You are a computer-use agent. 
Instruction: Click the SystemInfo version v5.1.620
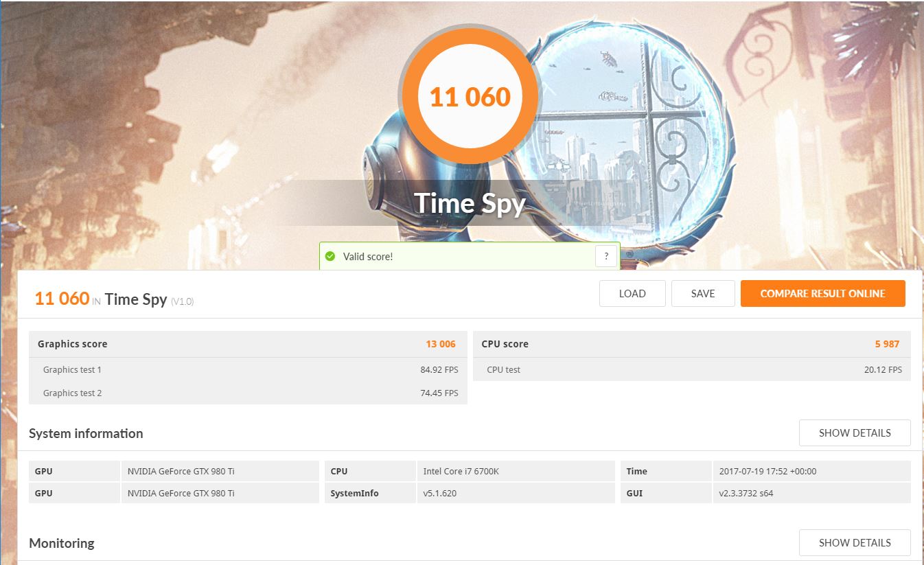click(x=440, y=493)
